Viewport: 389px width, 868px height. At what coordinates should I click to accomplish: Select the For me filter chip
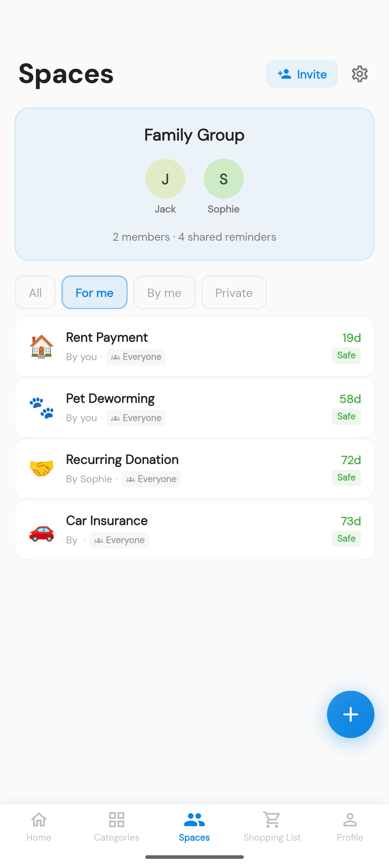[x=94, y=292]
